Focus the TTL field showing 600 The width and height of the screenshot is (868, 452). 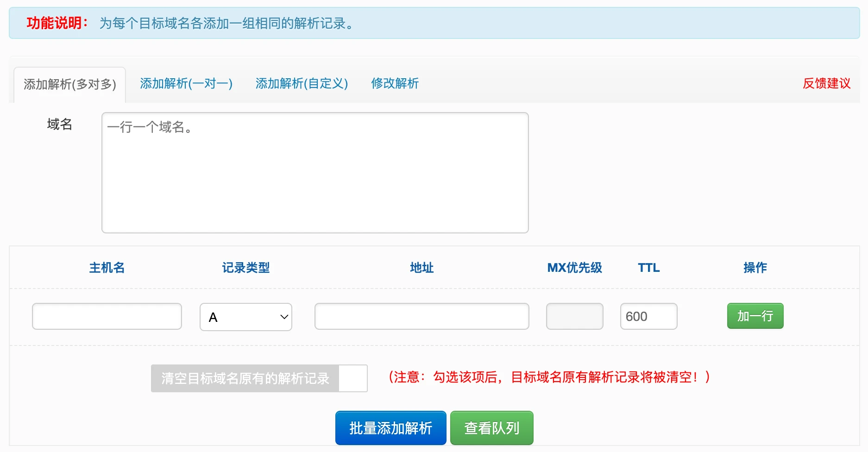pos(648,316)
